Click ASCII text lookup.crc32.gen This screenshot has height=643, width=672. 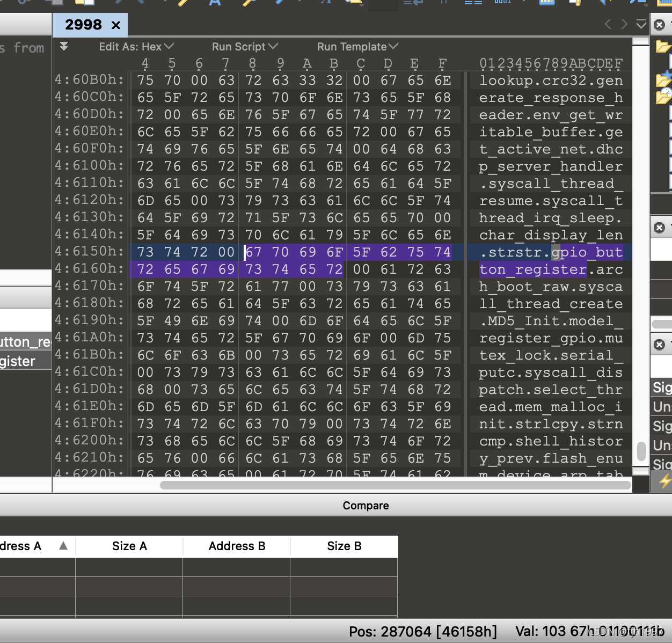[x=551, y=81]
